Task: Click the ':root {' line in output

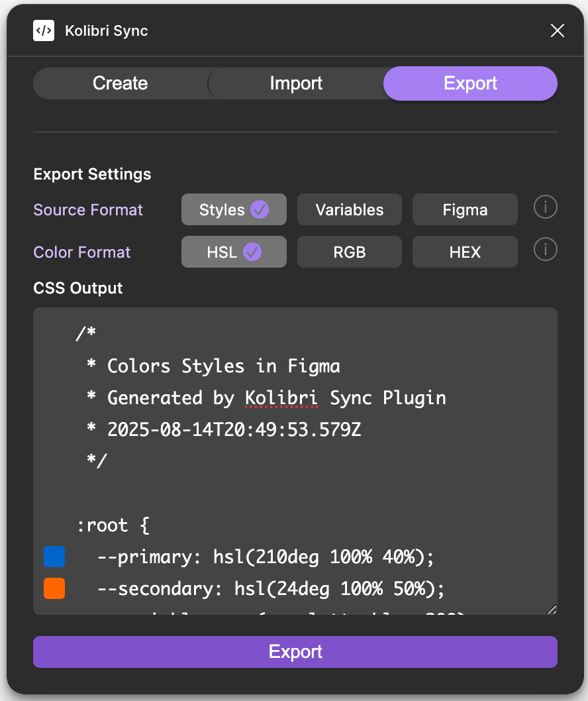Action: [x=113, y=525]
